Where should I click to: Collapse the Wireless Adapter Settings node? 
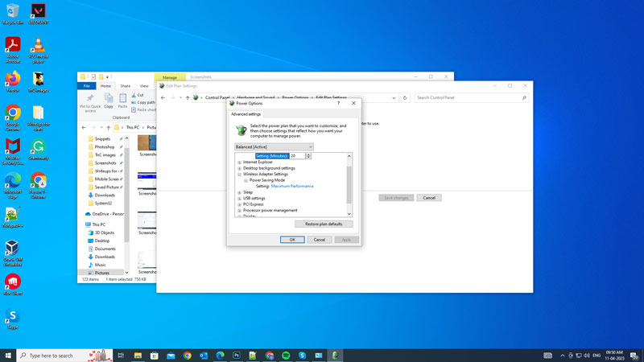[239, 175]
